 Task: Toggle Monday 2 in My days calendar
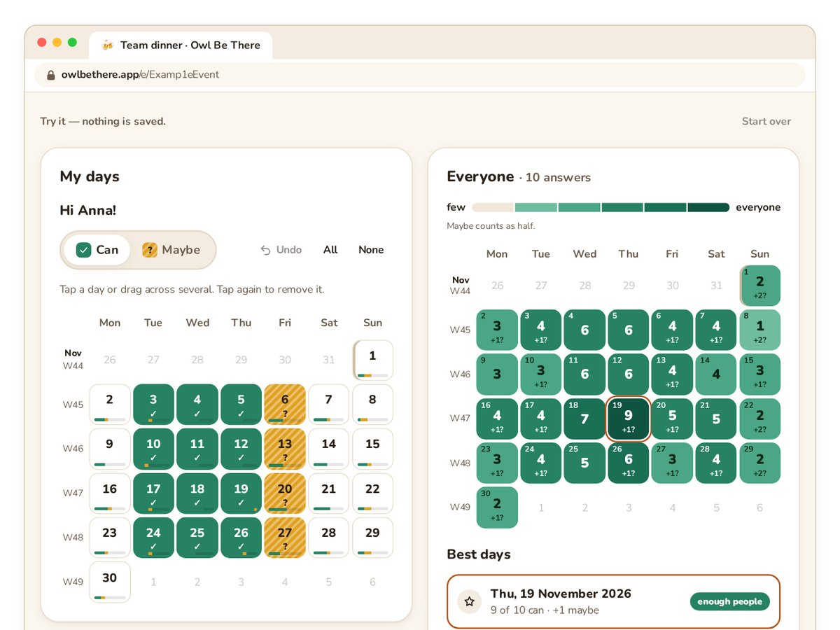(110, 405)
